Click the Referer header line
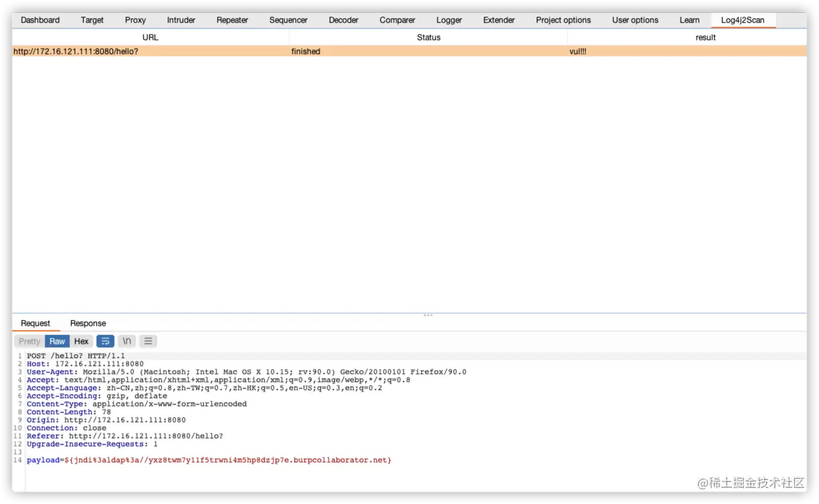This screenshot has height=504, width=819. point(125,436)
